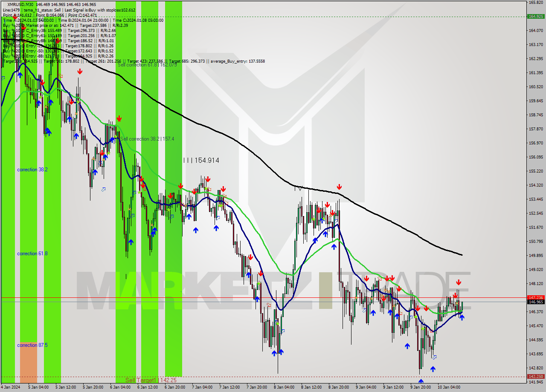Click the blue 'correction 38.2' label
Viewport: 546px width, 392px height.
(x=32, y=170)
